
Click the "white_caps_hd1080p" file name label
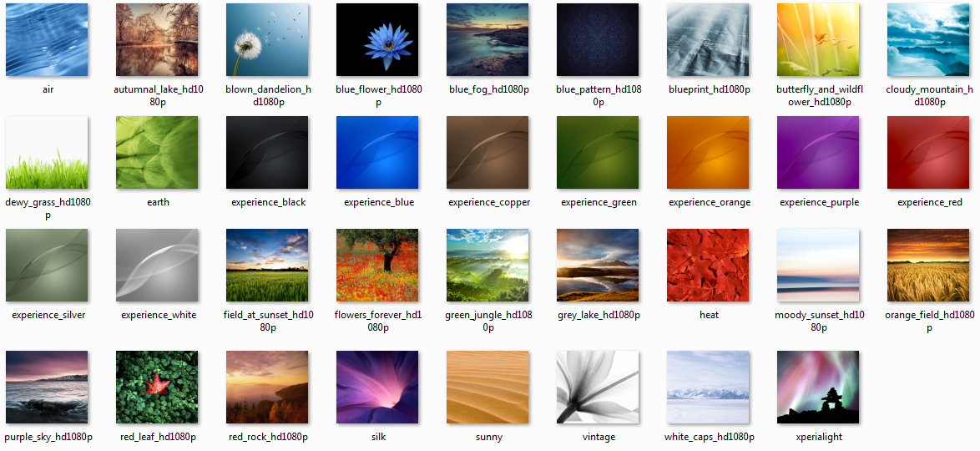[710, 437]
